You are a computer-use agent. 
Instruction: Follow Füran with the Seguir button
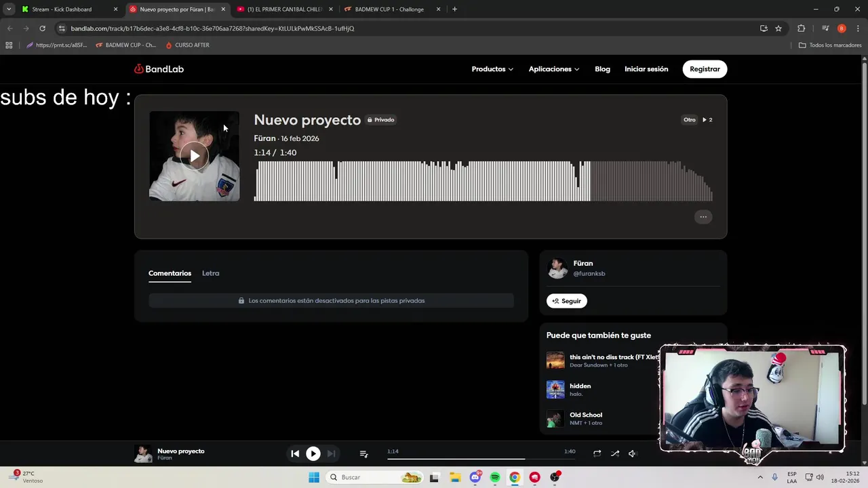[567, 301]
